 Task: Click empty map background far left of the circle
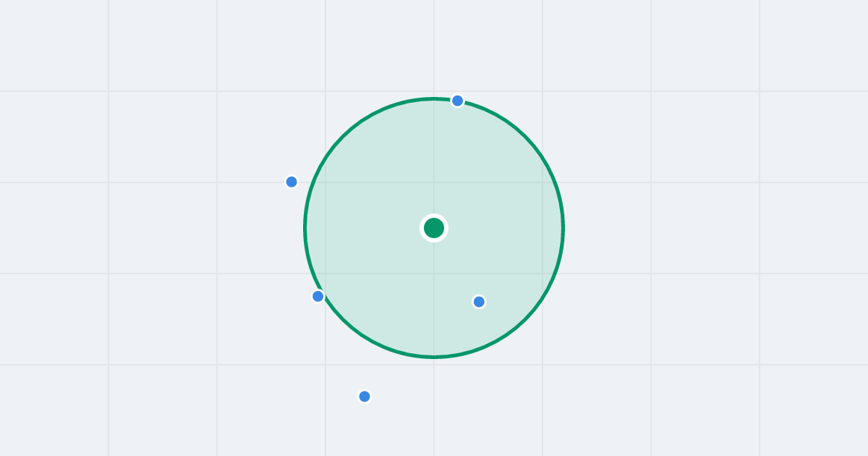click(145, 228)
